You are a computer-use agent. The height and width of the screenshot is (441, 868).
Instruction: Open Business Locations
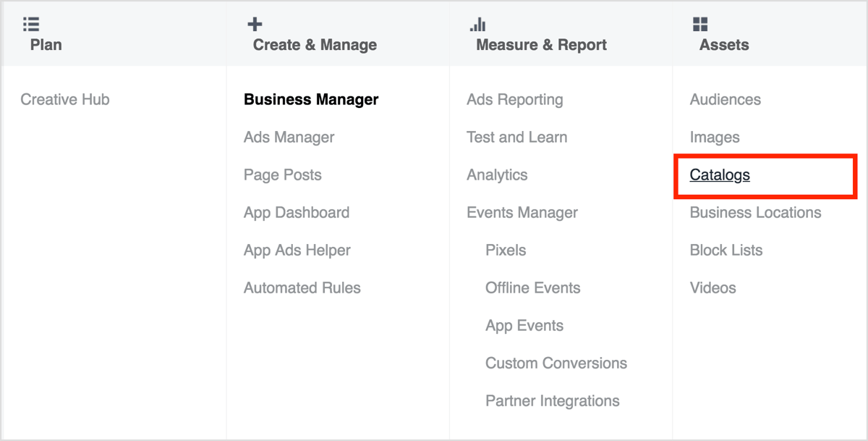coord(756,213)
